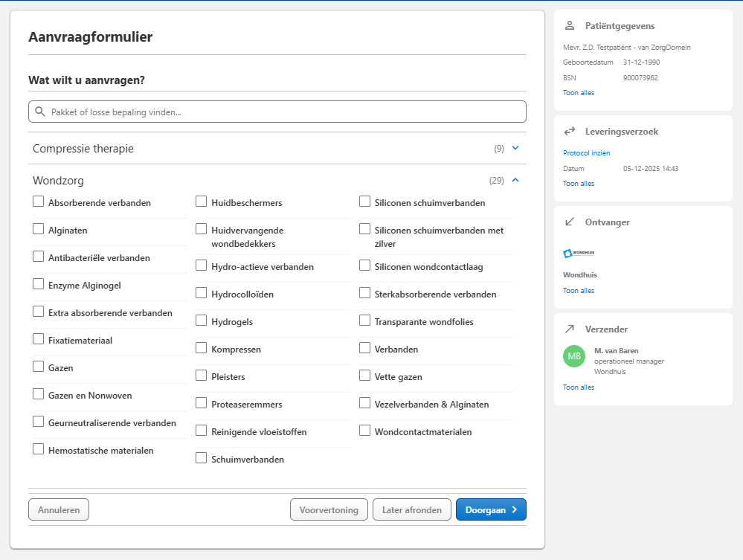Click the Annuleren button
743x560 pixels.
point(59,509)
